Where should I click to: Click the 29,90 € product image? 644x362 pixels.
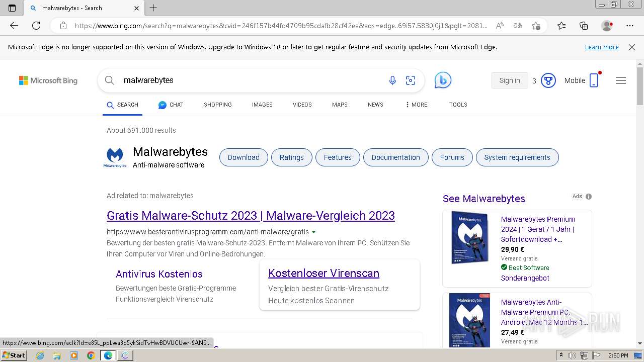click(x=470, y=237)
